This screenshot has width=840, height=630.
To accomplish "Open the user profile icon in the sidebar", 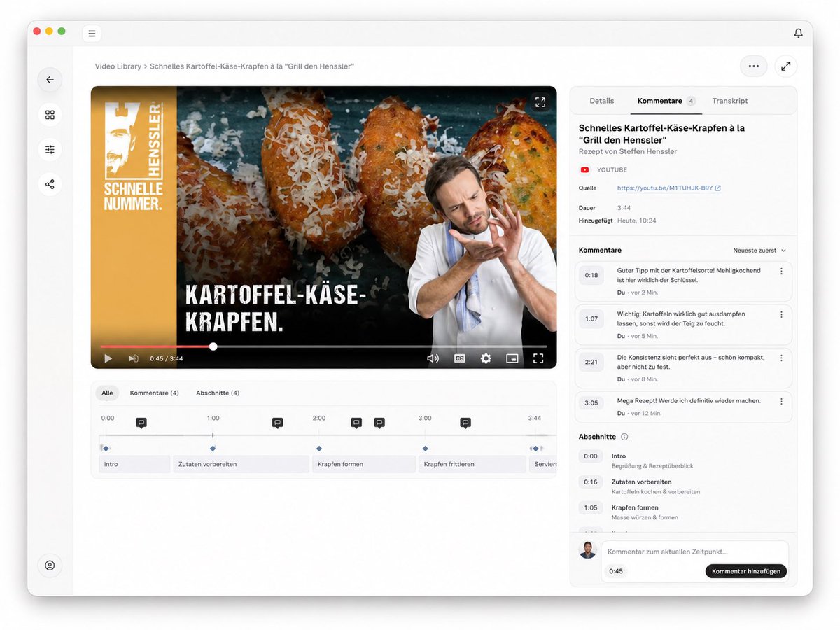I will [50, 566].
